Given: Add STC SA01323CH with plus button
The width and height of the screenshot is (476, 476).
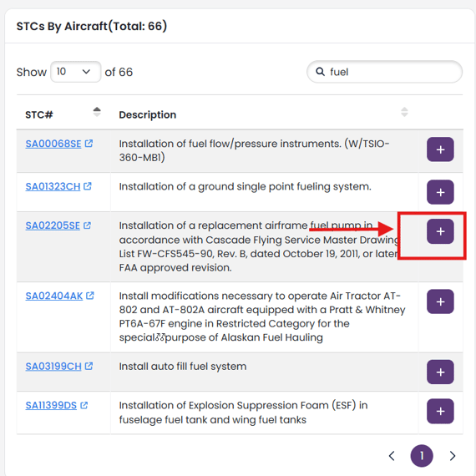Looking at the screenshot, I should click(x=440, y=192).
